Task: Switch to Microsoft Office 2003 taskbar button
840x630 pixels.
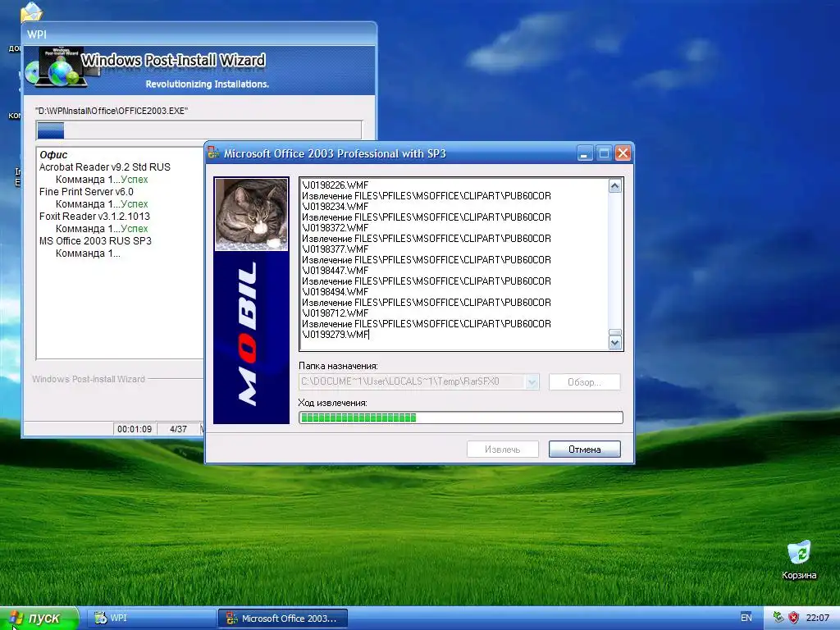Action: (x=283, y=619)
